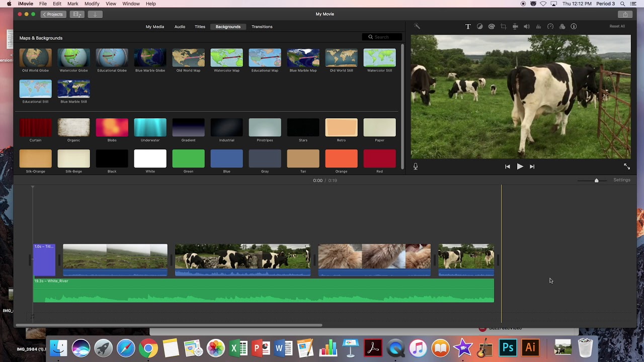Choose the Curtain background
The width and height of the screenshot is (644, 362).
pos(35,128)
